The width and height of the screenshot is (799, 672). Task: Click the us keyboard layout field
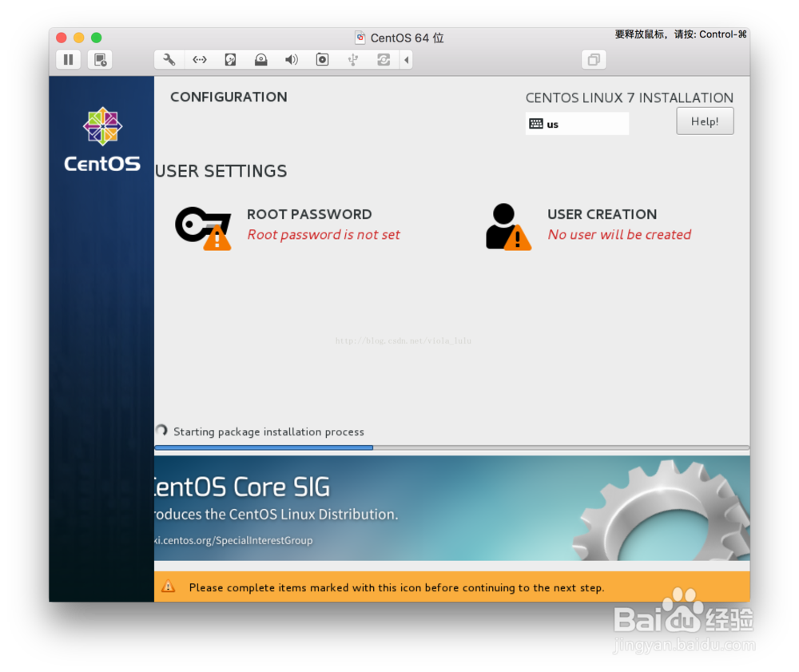point(577,124)
